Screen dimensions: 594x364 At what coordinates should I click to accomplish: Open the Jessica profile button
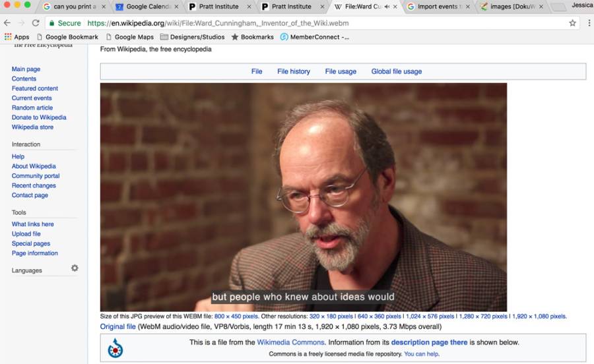(581, 5)
